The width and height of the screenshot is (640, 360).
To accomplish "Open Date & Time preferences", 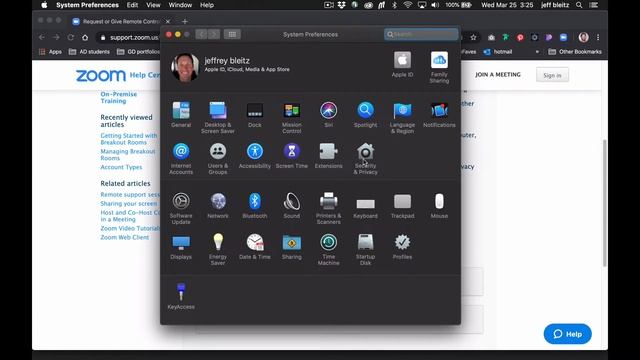I will (x=255, y=247).
